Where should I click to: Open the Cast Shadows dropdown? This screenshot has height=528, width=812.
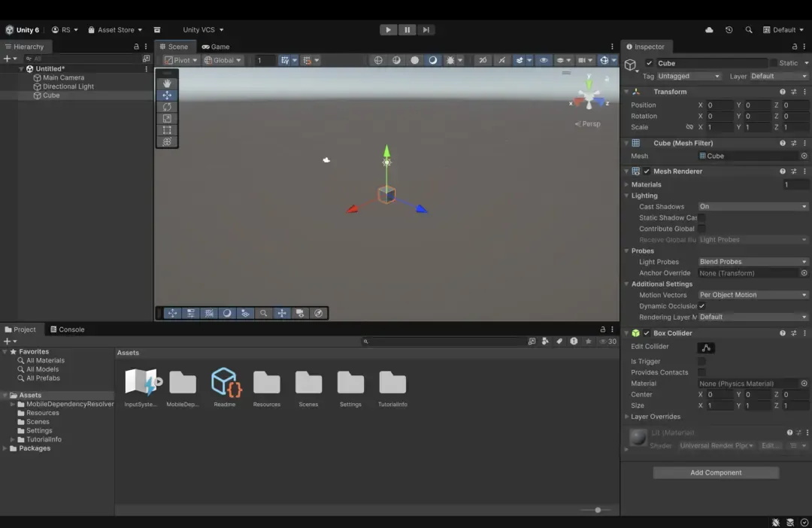(x=753, y=207)
